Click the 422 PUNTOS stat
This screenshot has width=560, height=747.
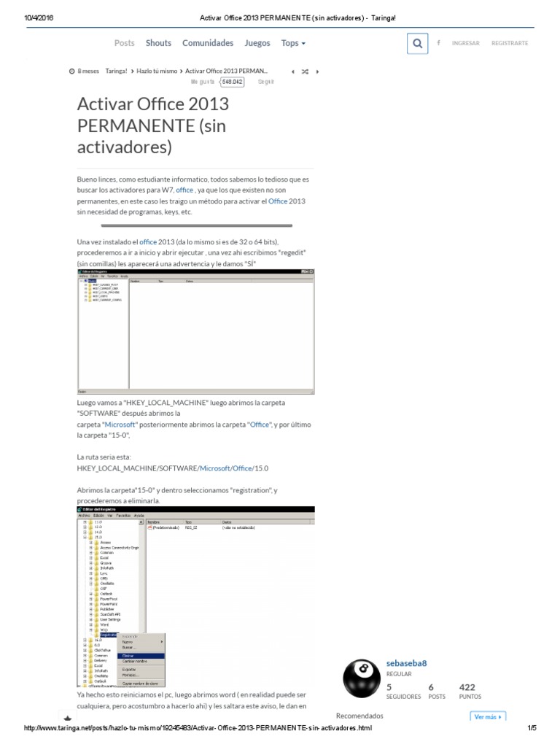[470, 692]
